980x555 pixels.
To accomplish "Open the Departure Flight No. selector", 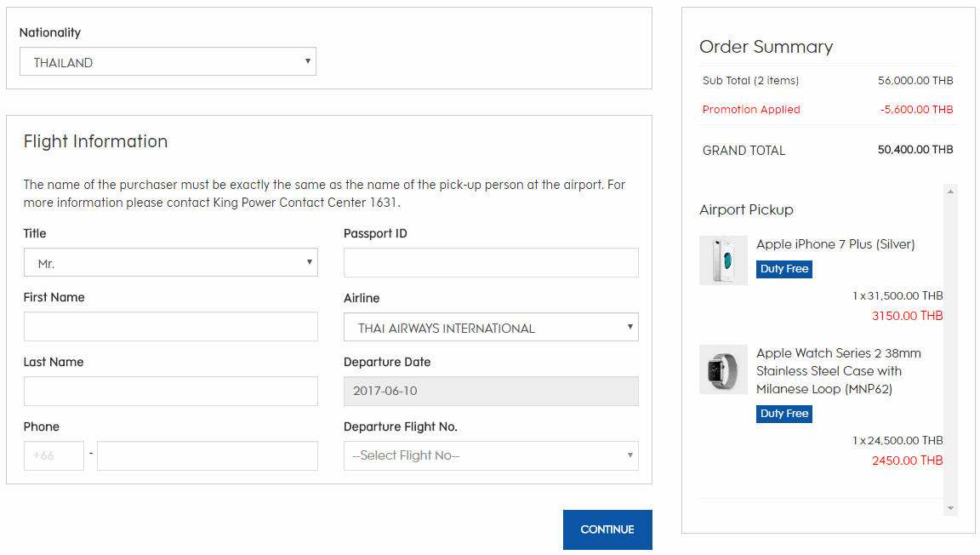I will (x=491, y=455).
